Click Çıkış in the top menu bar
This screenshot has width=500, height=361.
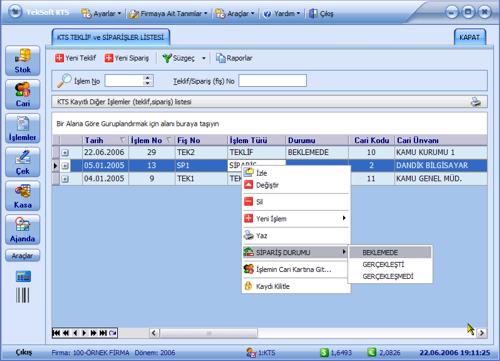tap(321, 14)
